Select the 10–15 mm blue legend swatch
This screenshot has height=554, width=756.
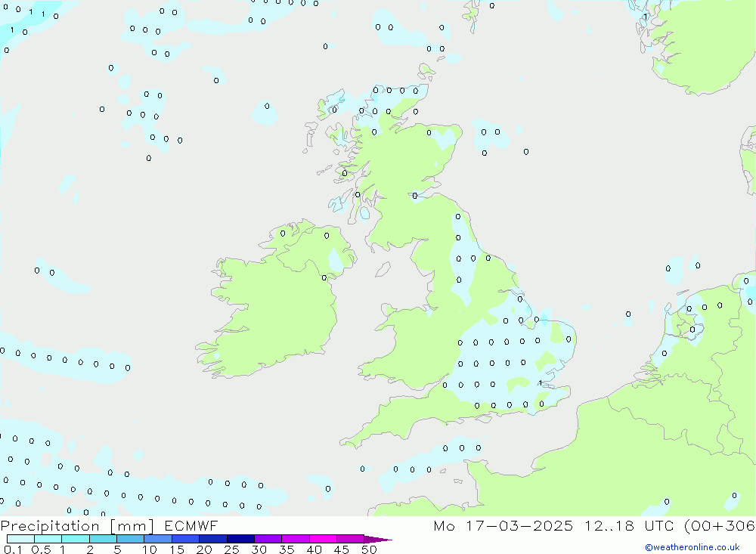(158, 539)
